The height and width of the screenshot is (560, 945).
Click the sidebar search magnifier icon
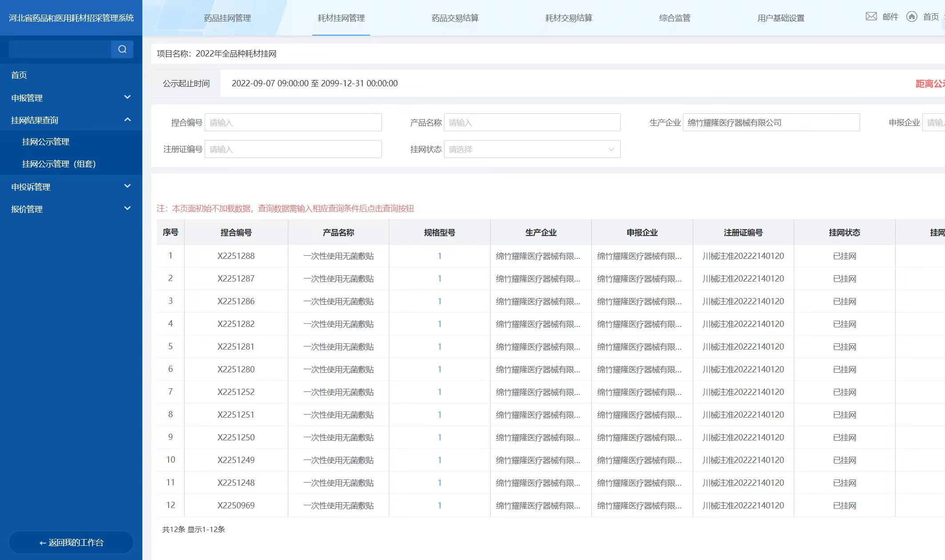pos(122,49)
